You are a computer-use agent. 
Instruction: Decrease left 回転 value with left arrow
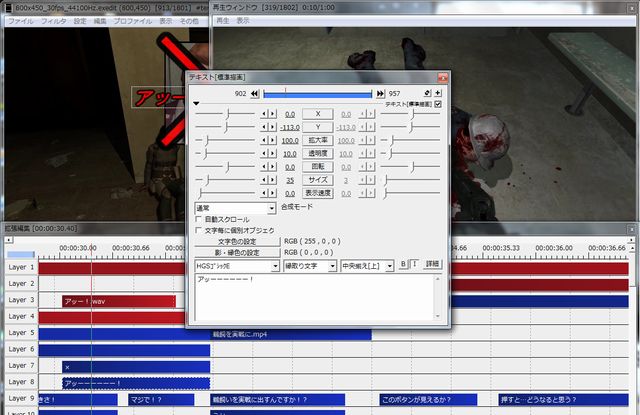tap(264, 166)
